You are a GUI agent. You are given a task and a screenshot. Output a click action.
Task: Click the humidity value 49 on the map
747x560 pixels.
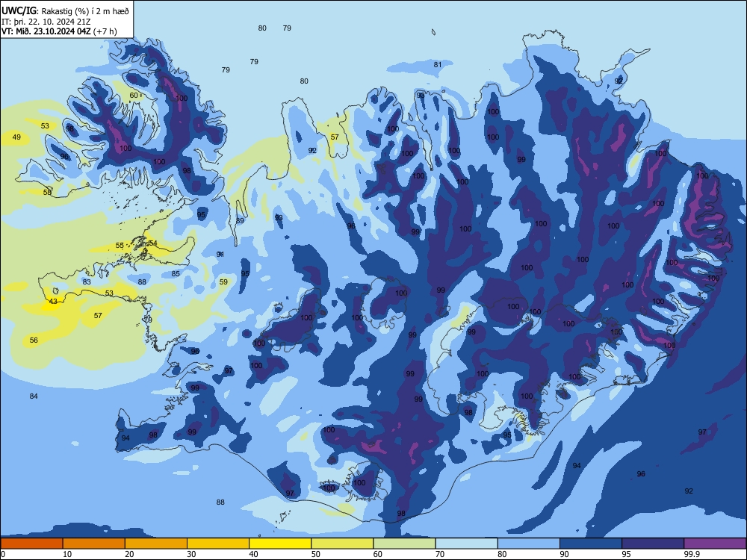[x=16, y=137]
